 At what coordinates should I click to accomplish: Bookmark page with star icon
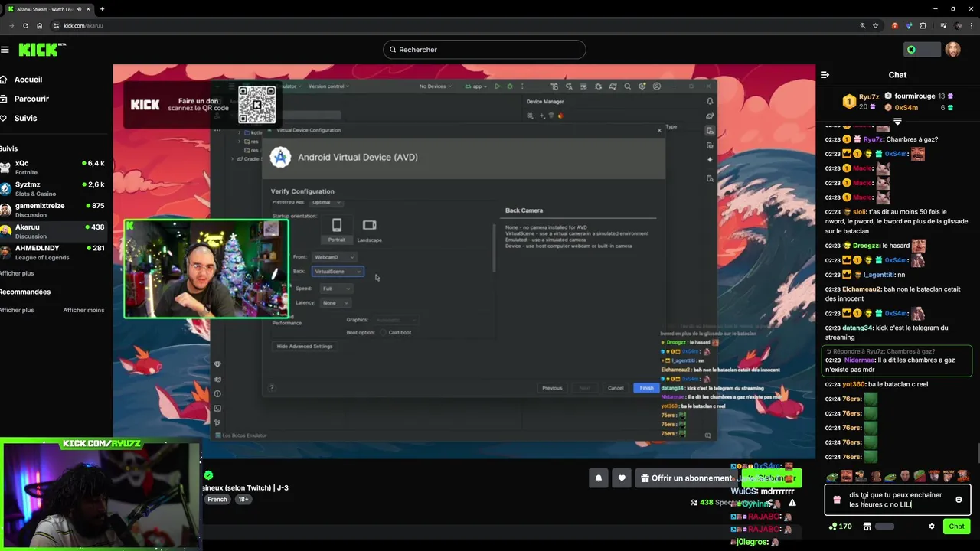[875, 25]
